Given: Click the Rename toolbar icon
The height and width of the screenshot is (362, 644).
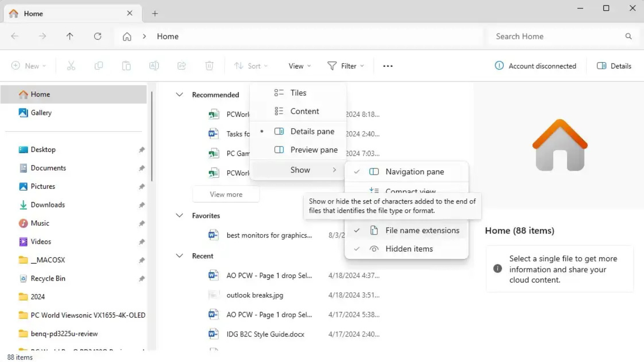Looking at the screenshot, I should (x=154, y=66).
